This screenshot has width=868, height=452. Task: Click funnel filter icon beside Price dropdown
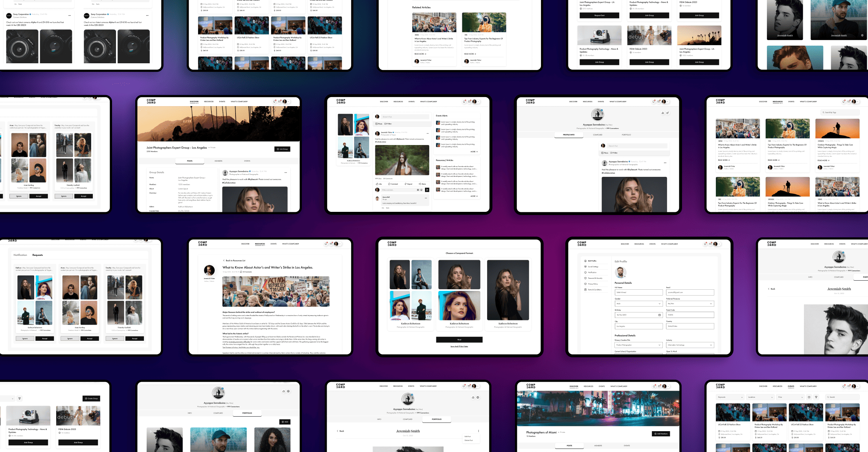816,397
